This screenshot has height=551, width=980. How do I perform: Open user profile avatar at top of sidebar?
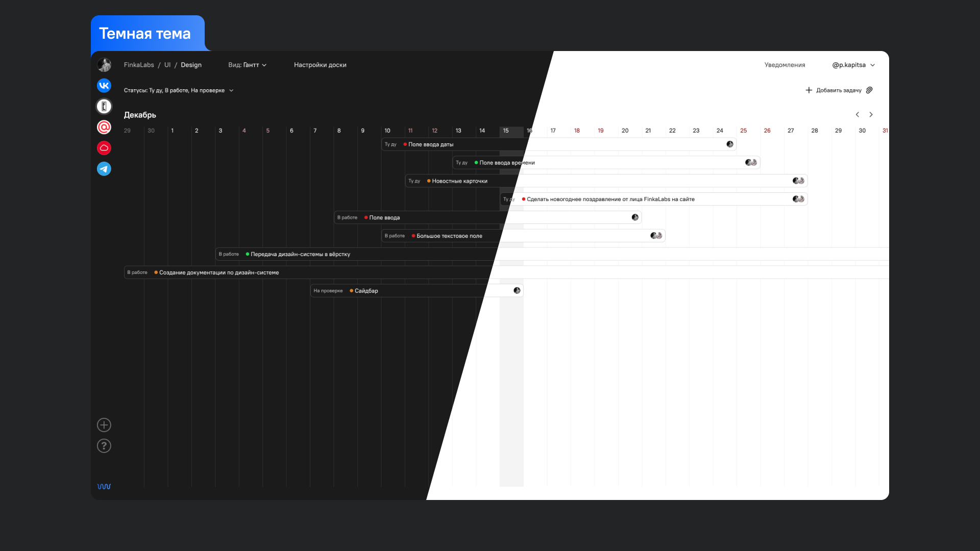104,65
